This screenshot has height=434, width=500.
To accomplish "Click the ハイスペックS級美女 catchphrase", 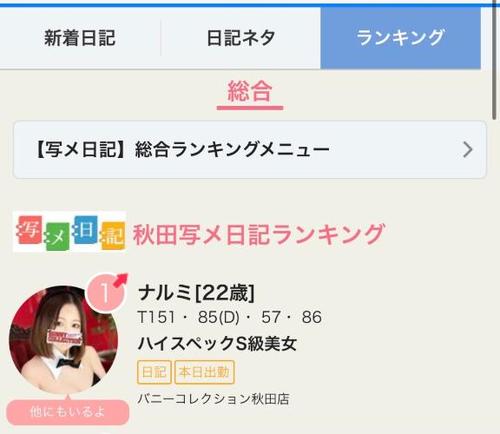I will (217, 343).
